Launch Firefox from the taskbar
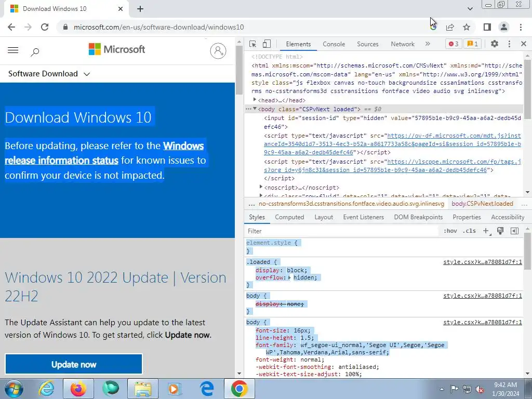This screenshot has height=399, width=532. 78,389
